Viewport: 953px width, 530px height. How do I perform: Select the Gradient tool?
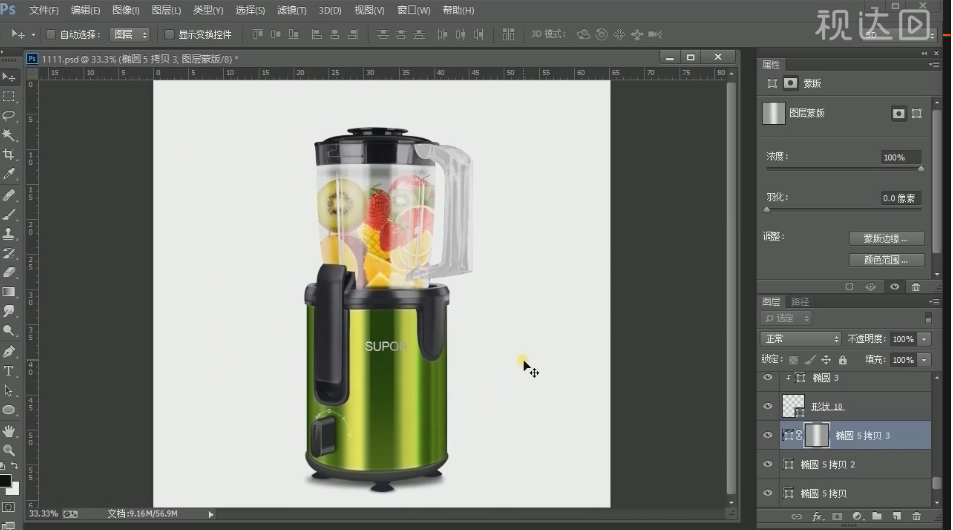click(x=9, y=292)
